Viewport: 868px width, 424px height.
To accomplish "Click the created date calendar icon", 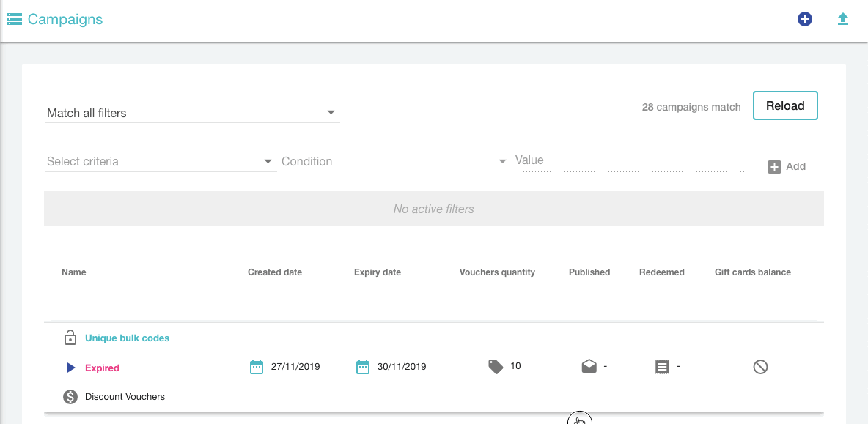I will (x=257, y=367).
